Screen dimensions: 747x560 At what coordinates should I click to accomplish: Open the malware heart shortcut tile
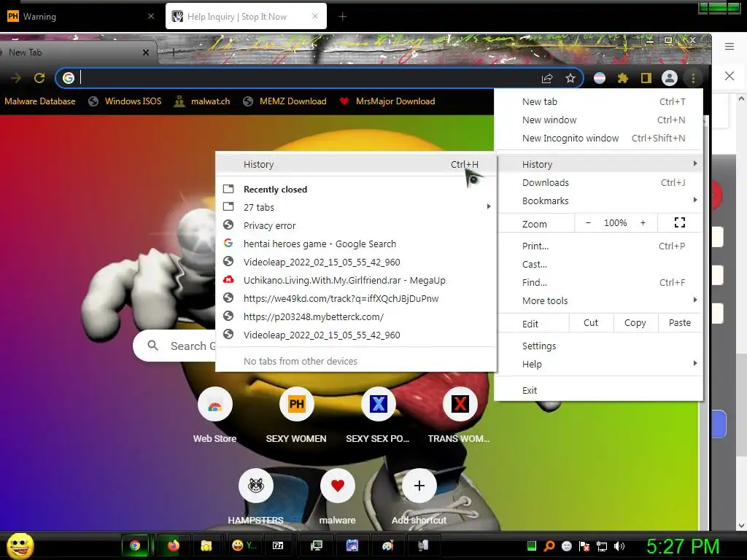(338, 486)
